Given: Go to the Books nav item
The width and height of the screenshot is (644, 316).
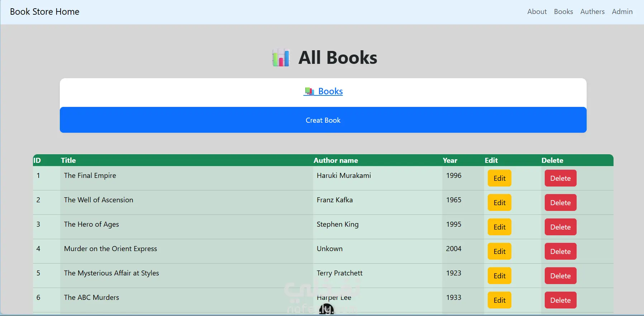Looking at the screenshot, I should [563, 11].
